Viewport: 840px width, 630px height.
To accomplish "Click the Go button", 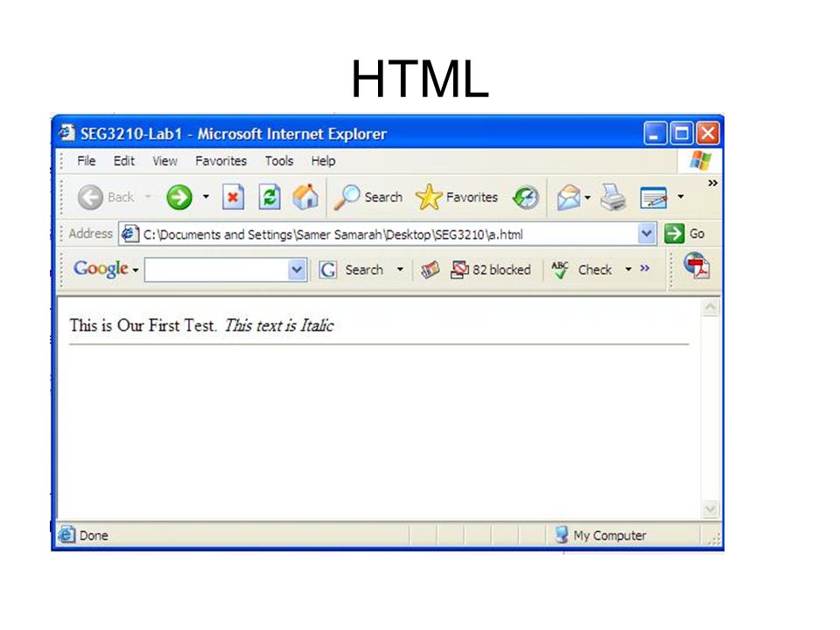I will pos(685,234).
